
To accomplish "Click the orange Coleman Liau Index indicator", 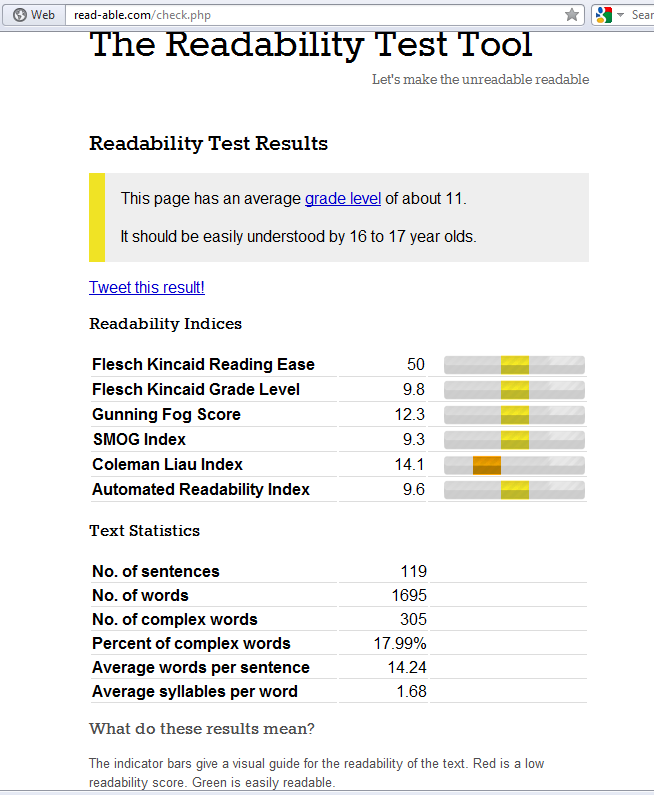I will click(x=487, y=465).
